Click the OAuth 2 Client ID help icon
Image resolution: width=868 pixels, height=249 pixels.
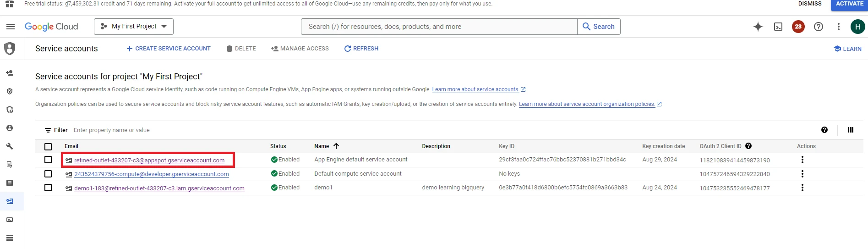coord(748,146)
